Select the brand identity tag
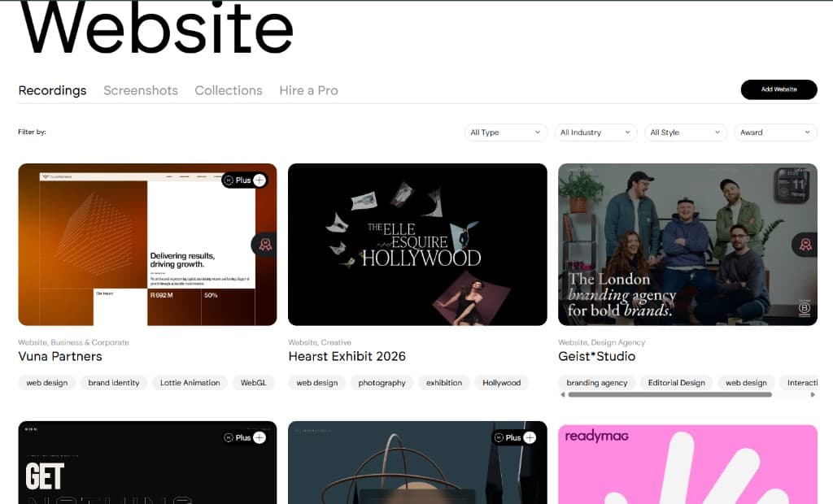This screenshot has width=833, height=504. [x=114, y=382]
